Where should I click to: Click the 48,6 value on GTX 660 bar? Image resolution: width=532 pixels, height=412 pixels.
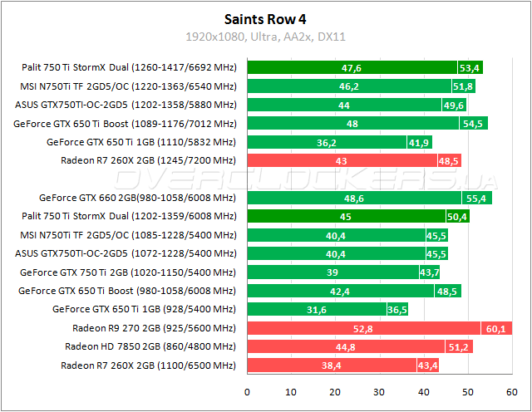tap(354, 199)
